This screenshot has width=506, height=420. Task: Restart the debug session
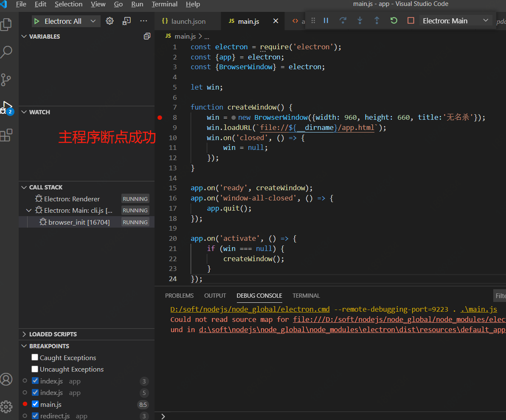[394, 21]
